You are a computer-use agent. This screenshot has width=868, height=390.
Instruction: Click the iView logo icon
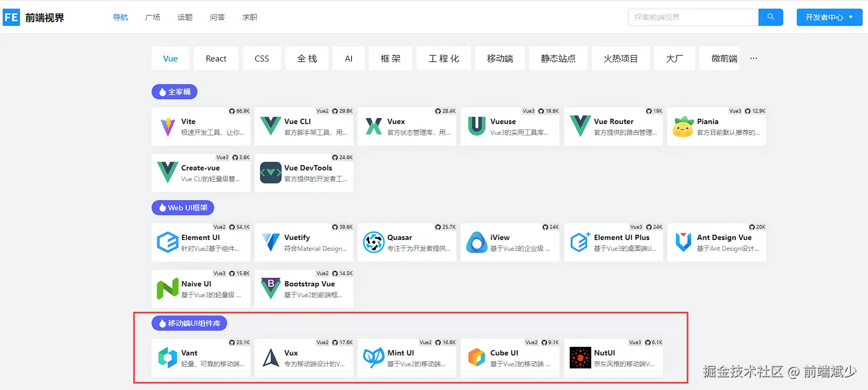[477, 242]
